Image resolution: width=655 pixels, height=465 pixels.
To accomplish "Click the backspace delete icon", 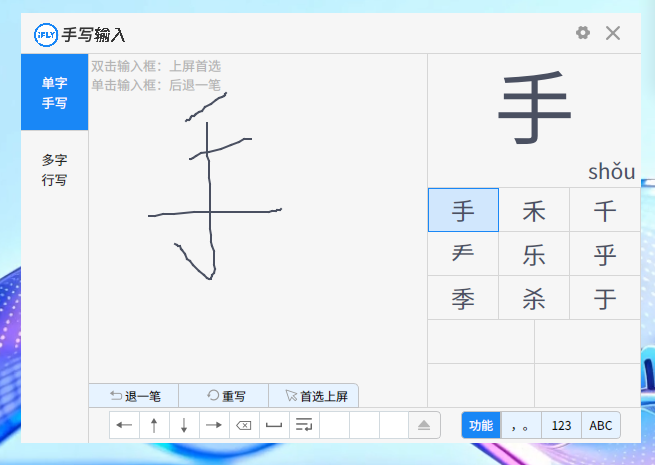I will click(x=244, y=425).
